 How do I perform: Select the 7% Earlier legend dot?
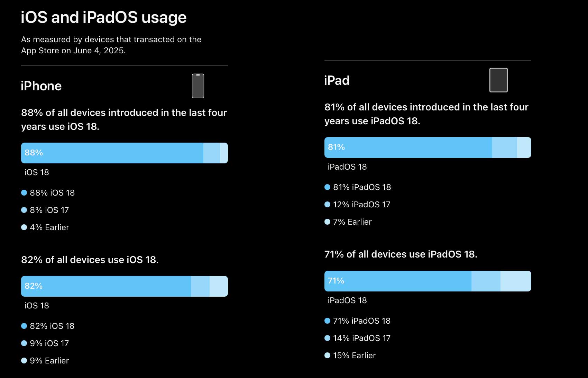point(327,222)
